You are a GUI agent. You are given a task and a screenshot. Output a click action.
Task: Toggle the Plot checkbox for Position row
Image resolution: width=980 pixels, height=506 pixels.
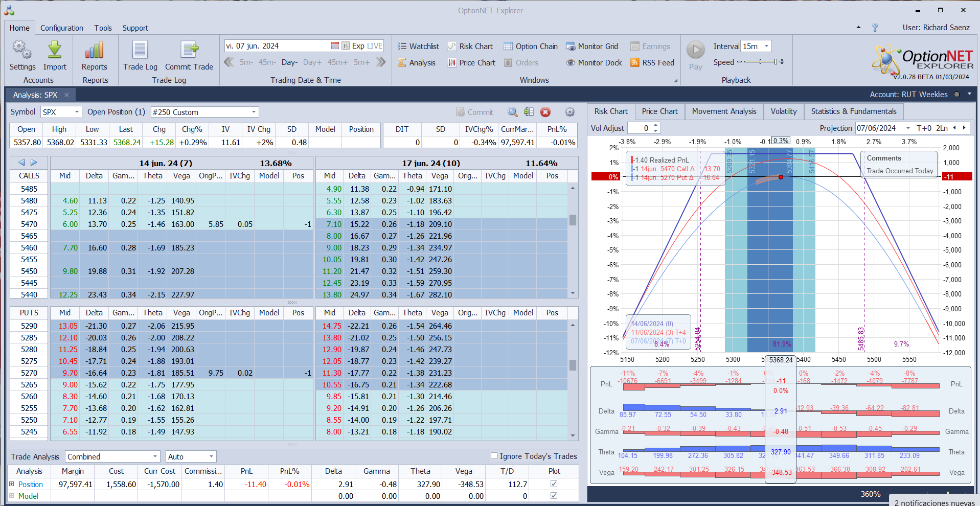tap(554, 484)
